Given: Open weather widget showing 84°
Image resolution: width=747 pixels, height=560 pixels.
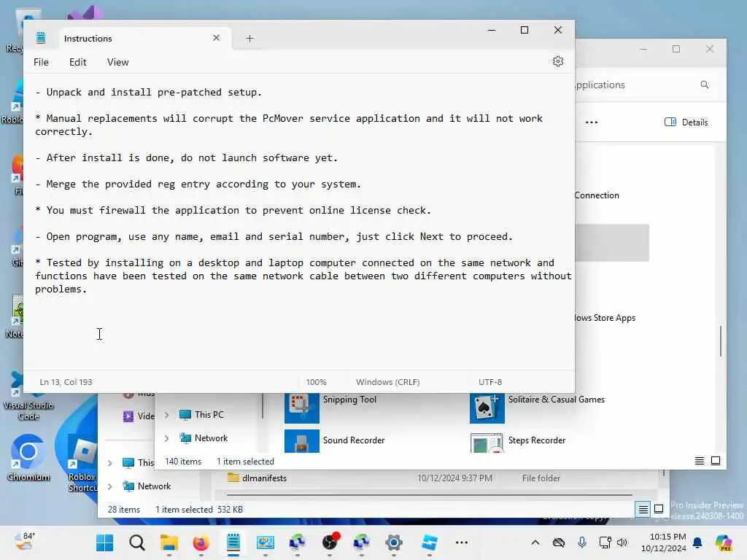Looking at the screenshot, I should coord(24,542).
